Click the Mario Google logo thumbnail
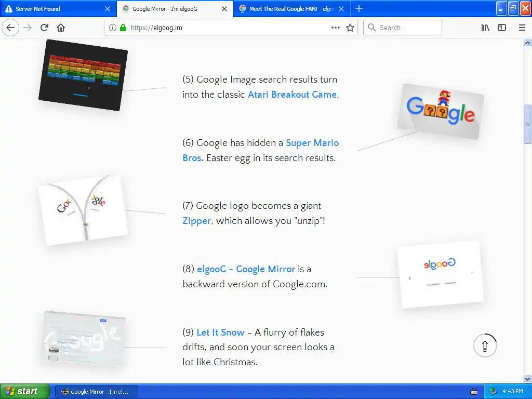This screenshot has height=399, width=532. [441, 111]
